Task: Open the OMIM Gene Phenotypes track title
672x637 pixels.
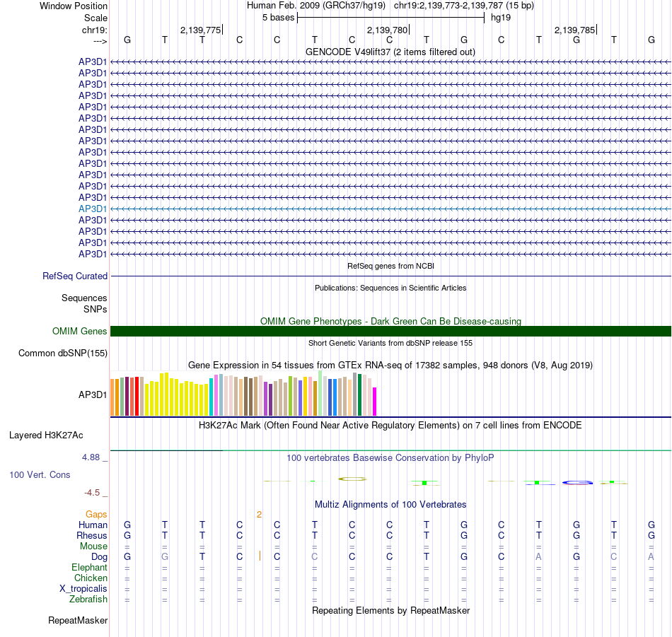Action: 390,321
